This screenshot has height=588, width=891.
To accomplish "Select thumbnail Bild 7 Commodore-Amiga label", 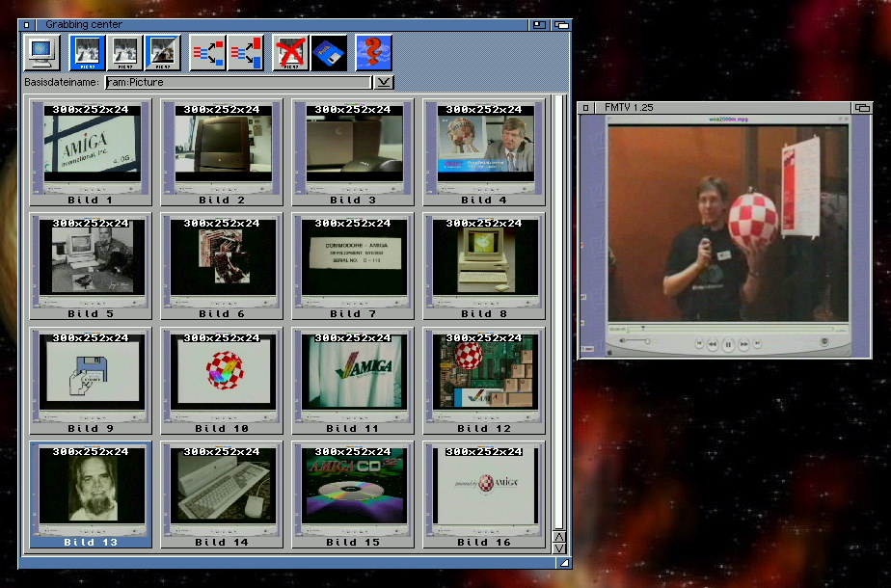I will (x=353, y=266).
